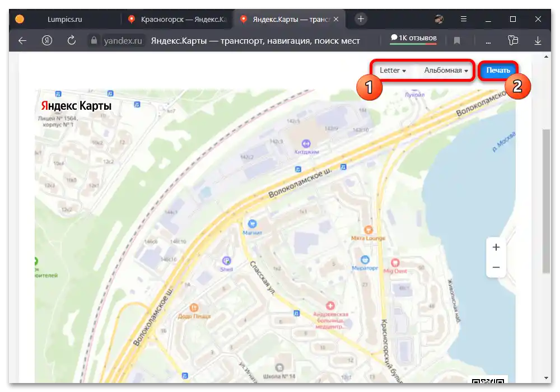
Task: Click the blue Печать button
Action: click(x=498, y=71)
